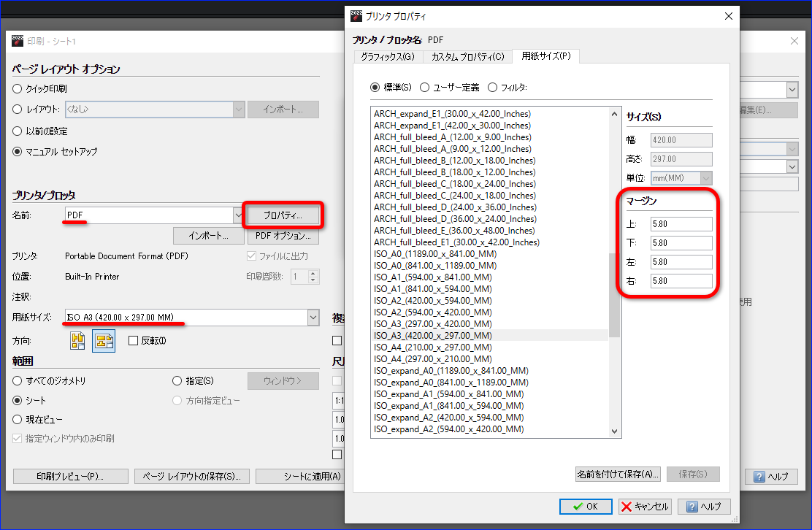Click the 上 margin input field
812x530 pixels.
point(681,224)
